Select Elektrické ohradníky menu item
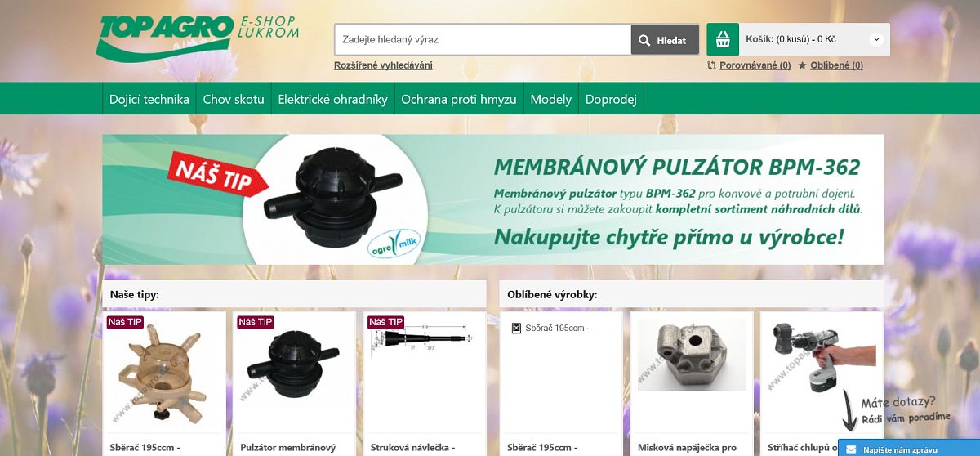The image size is (980, 456). coord(332,99)
